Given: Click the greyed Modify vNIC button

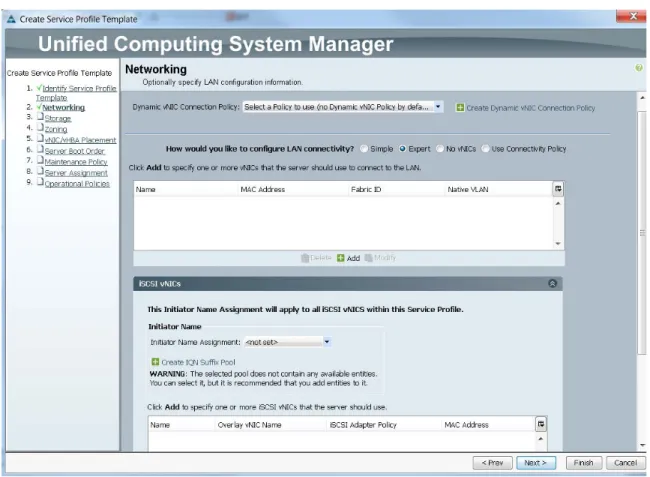Looking at the screenshot, I should point(380,258).
